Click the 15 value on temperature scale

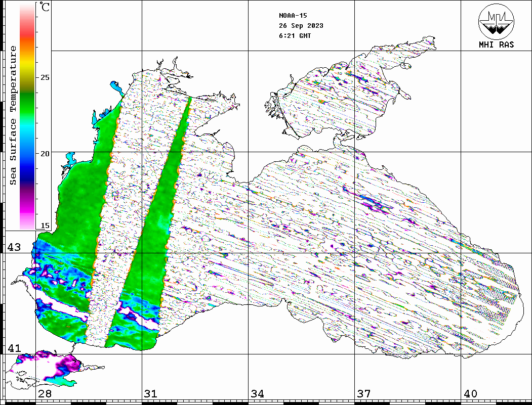[x=45, y=226]
